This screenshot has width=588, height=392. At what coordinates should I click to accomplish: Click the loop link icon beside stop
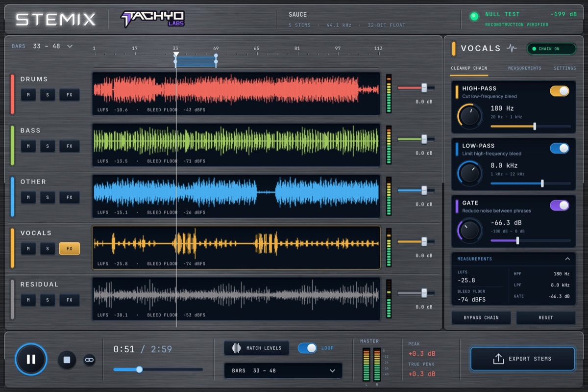tap(89, 360)
